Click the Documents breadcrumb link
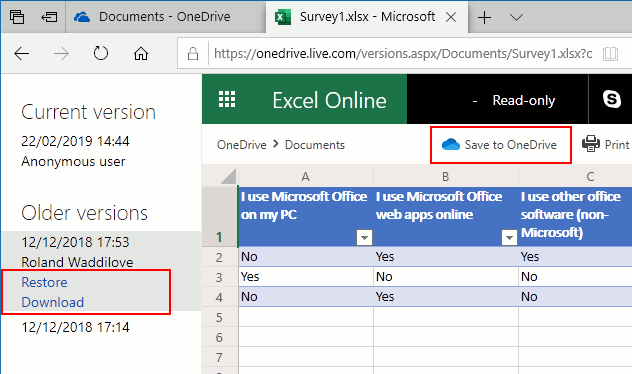 pyautogui.click(x=315, y=145)
